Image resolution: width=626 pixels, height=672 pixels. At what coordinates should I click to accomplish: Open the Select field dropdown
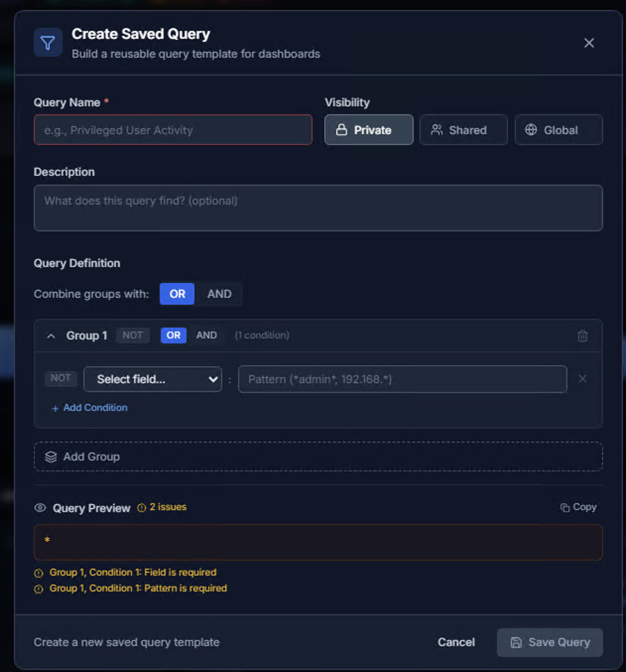[x=152, y=379]
